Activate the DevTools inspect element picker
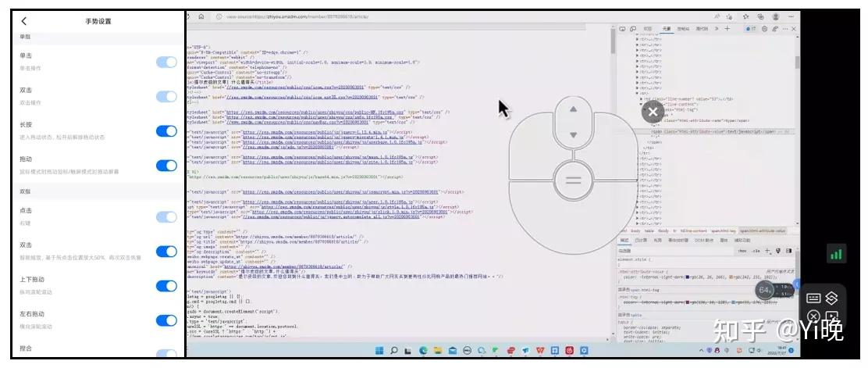The height and width of the screenshot is (368, 868). [622, 29]
